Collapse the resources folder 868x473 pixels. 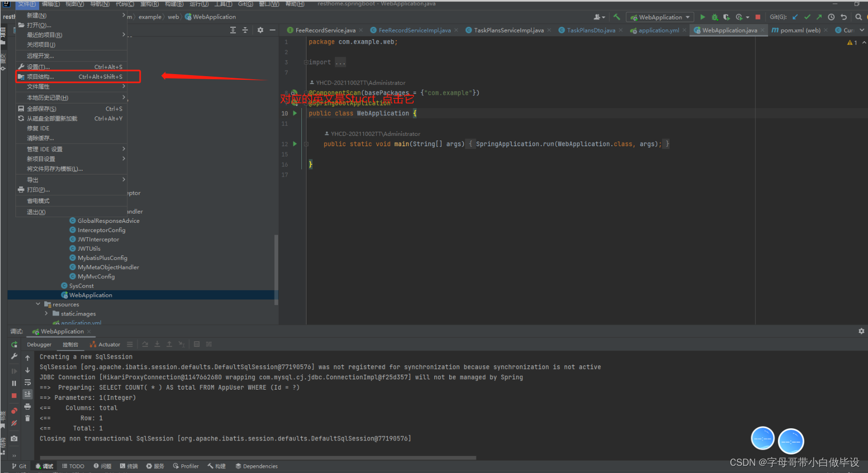[x=38, y=304]
